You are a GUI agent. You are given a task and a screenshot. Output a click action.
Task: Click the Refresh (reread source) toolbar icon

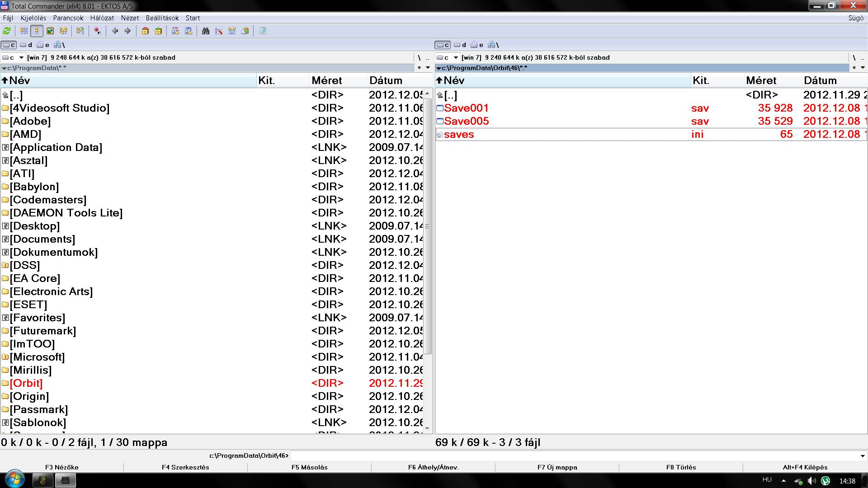[x=7, y=31]
